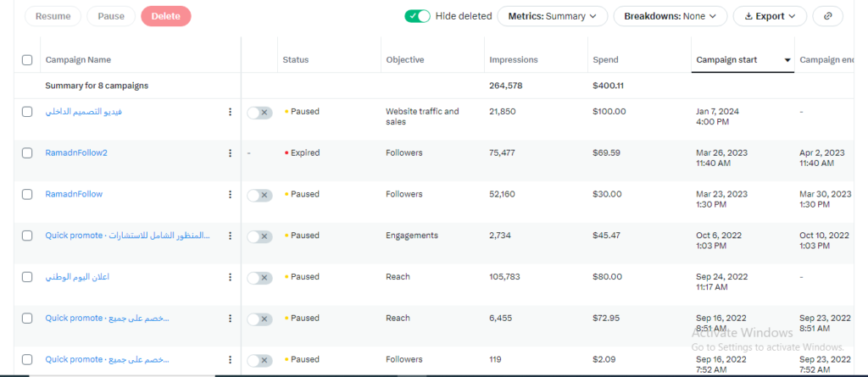Enable the RamadnFollow campaign status toggle

point(259,195)
